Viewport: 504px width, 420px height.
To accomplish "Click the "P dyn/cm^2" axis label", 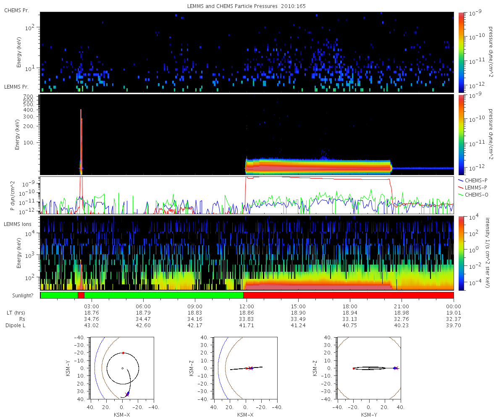I will 13,195.
